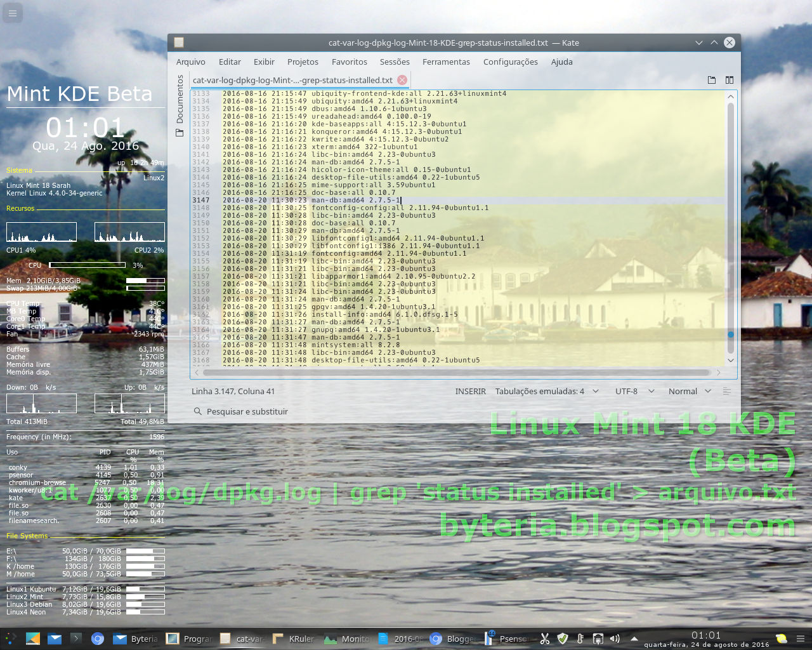Launch the terminal icon in the panel
The width and height of the screenshot is (812, 650).
tap(76, 639)
